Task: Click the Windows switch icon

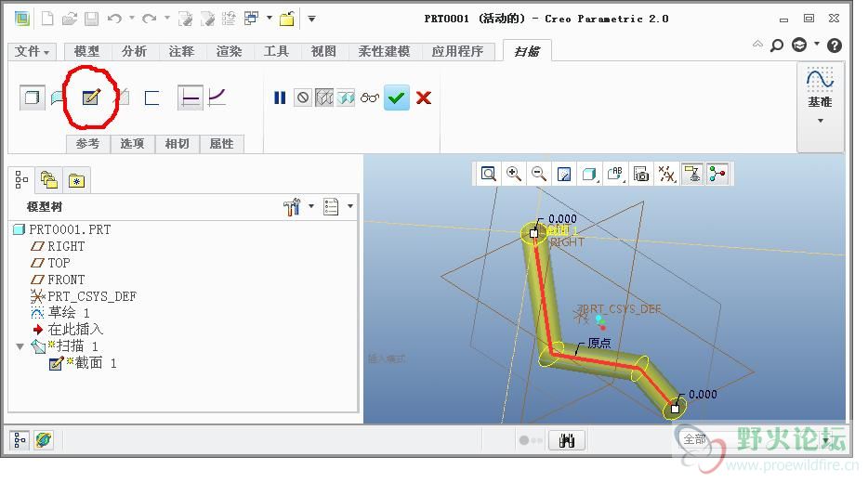Action: (251, 19)
